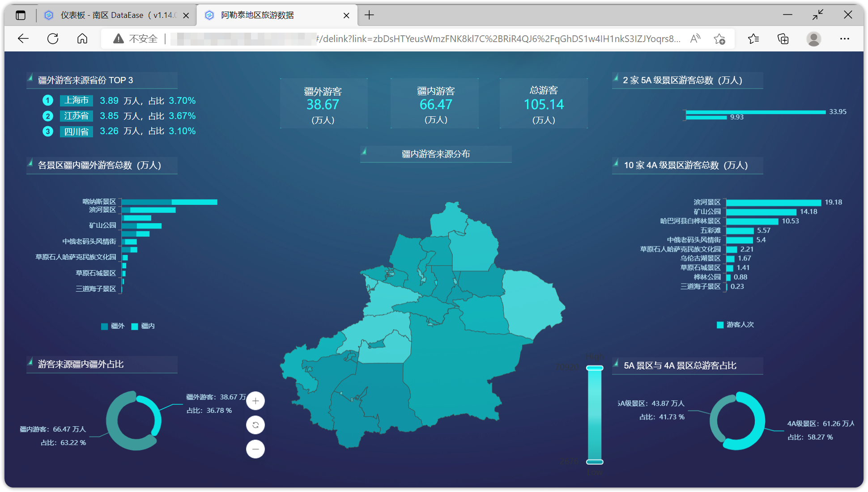Open tab actions menu icon
Viewport: 868px width, 492px height.
tap(21, 15)
